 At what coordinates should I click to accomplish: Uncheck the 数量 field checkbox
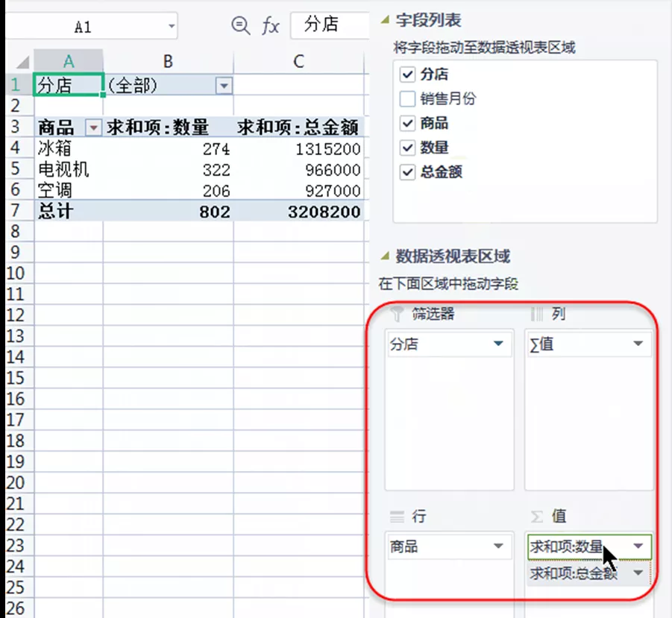click(407, 148)
